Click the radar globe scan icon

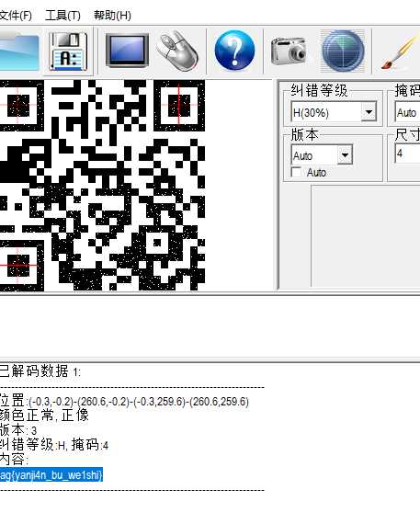(343, 51)
